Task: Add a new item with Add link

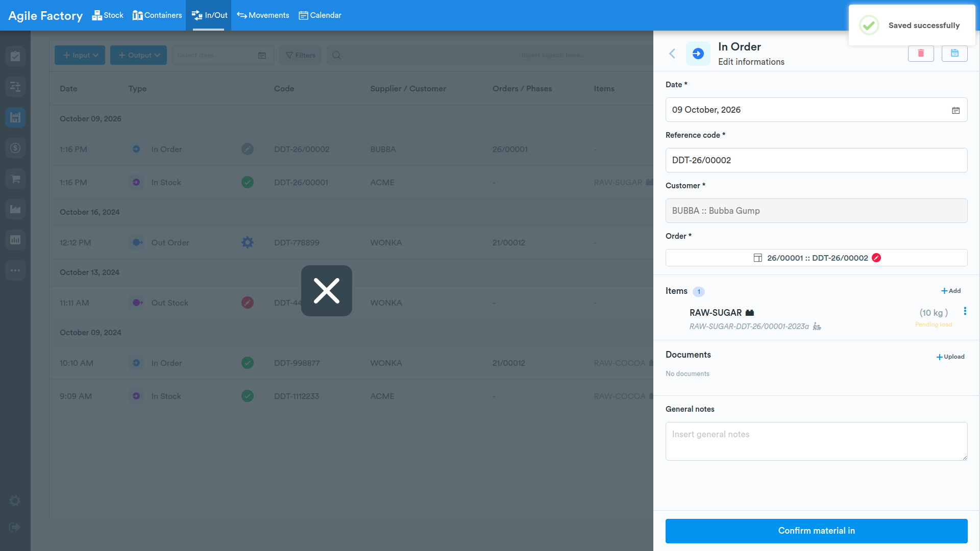Action: point(951,291)
